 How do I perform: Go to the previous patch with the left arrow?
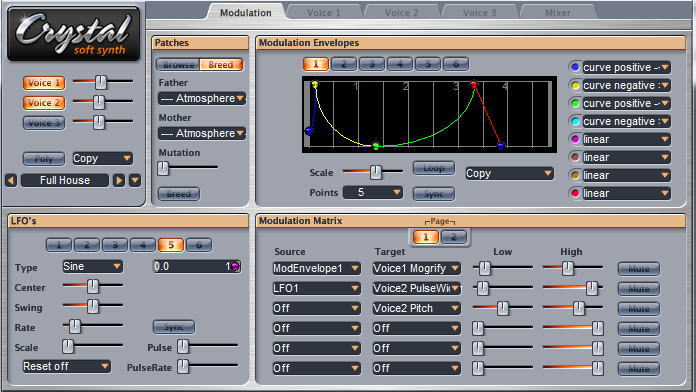coord(11,180)
